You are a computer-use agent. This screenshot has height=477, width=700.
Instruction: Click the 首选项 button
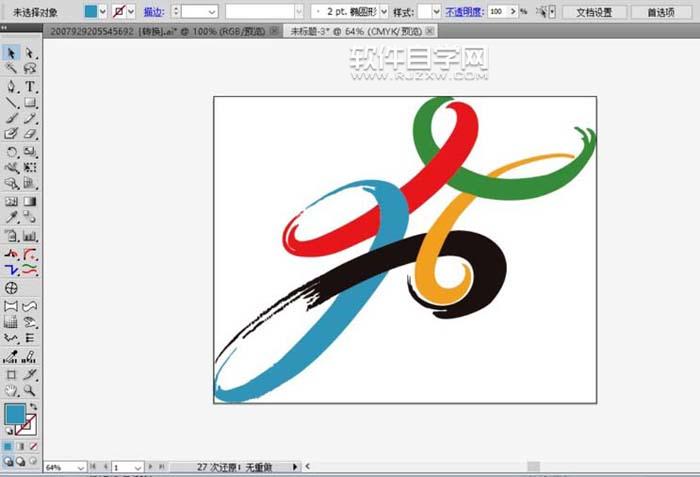(660, 12)
